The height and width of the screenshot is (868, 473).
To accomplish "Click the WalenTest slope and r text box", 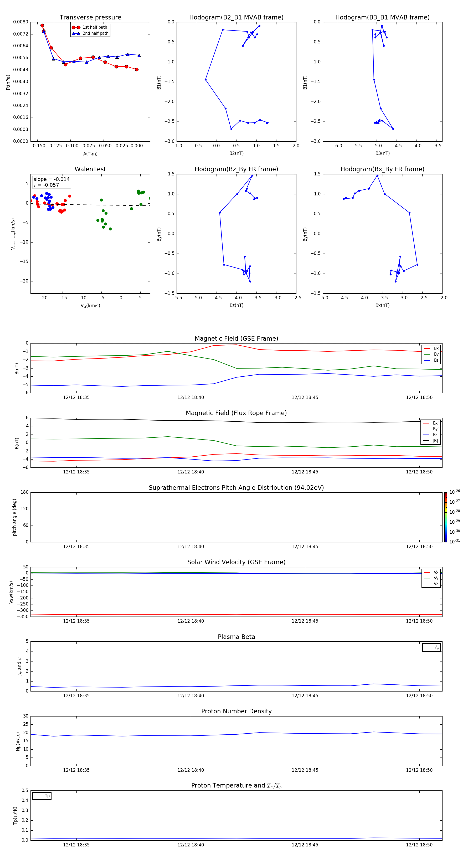I will (52, 182).
